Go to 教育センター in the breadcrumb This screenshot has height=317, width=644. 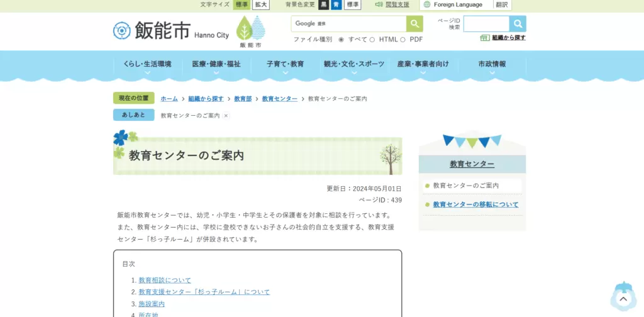point(280,99)
